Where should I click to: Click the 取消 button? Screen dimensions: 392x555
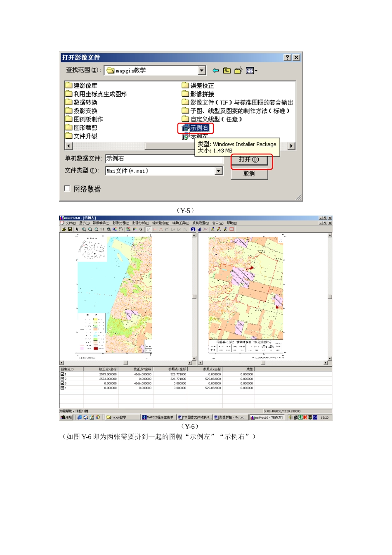249,174
